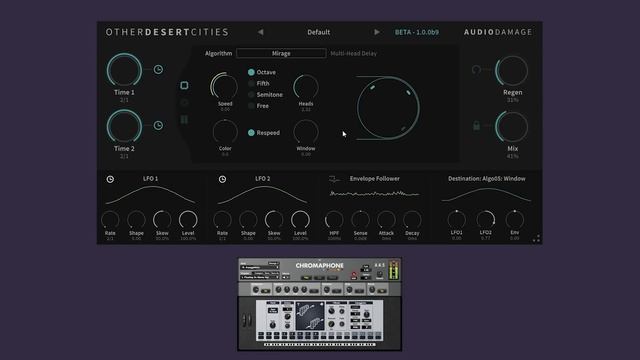The image size is (640, 360).
Task: Click the LFO 1 waveform display
Action: [151, 195]
